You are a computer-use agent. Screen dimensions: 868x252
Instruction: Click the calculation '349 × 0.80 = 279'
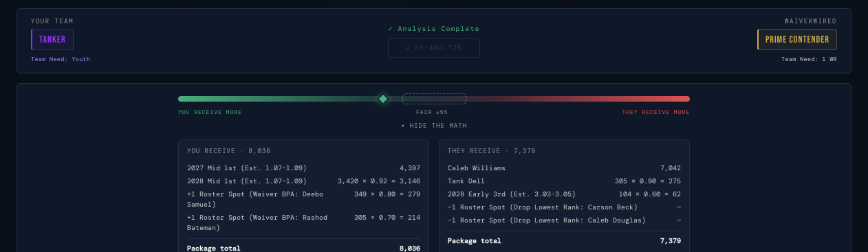387,194
